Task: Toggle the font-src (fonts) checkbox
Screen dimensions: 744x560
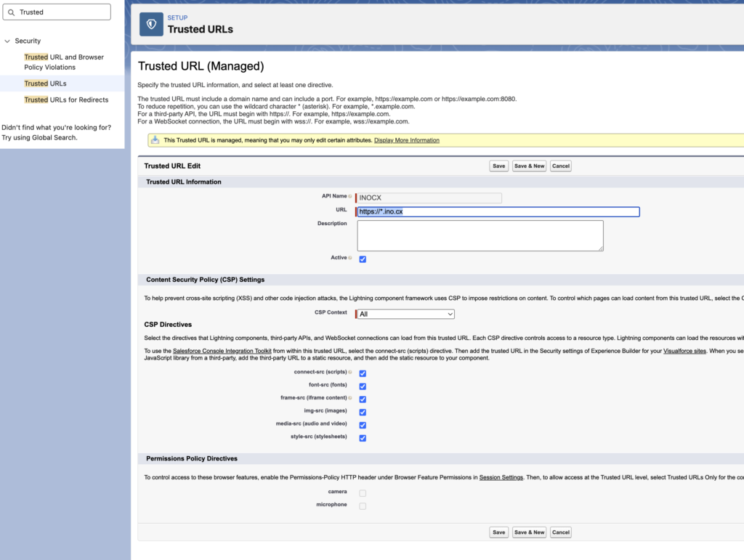Action: (363, 386)
